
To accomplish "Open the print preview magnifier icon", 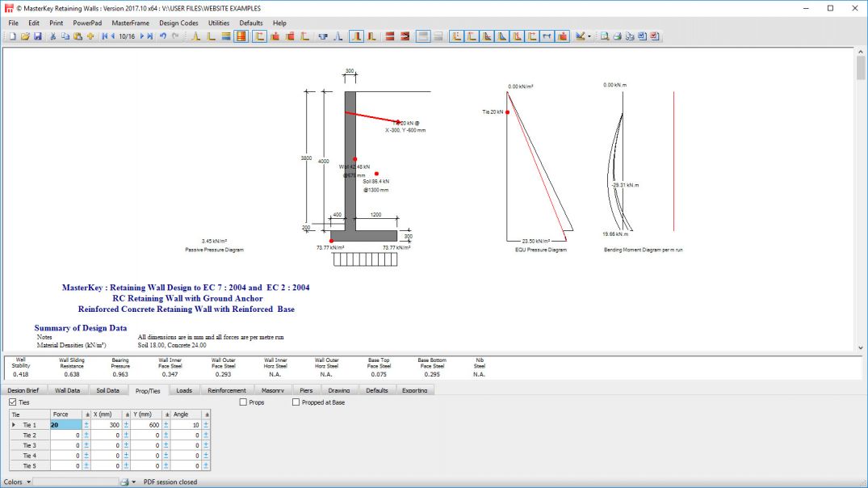I will (x=605, y=36).
